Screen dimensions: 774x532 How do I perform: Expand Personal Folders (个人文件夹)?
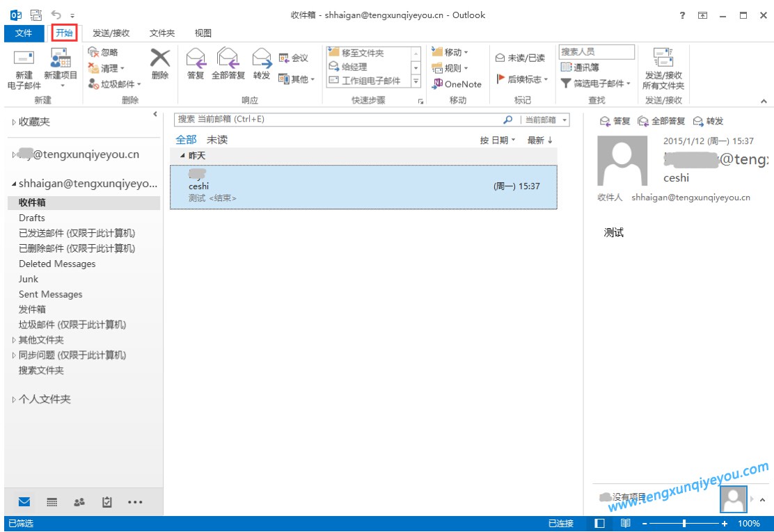click(x=14, y=399)
